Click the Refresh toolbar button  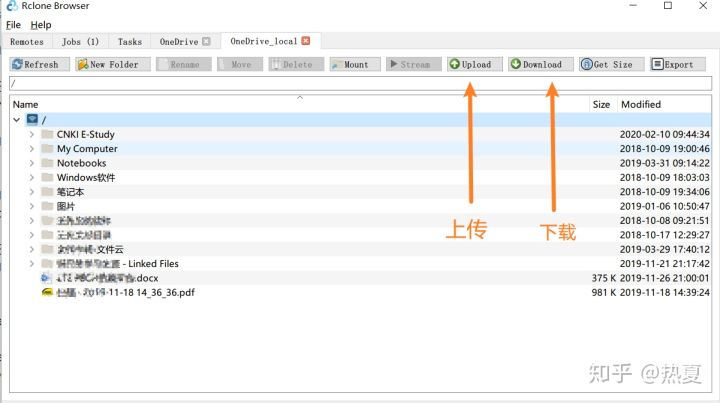click(39, 64)
